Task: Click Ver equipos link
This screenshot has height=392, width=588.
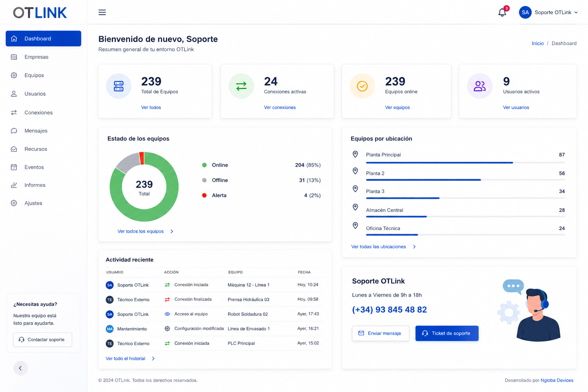Action: click(x=397, y=108)
